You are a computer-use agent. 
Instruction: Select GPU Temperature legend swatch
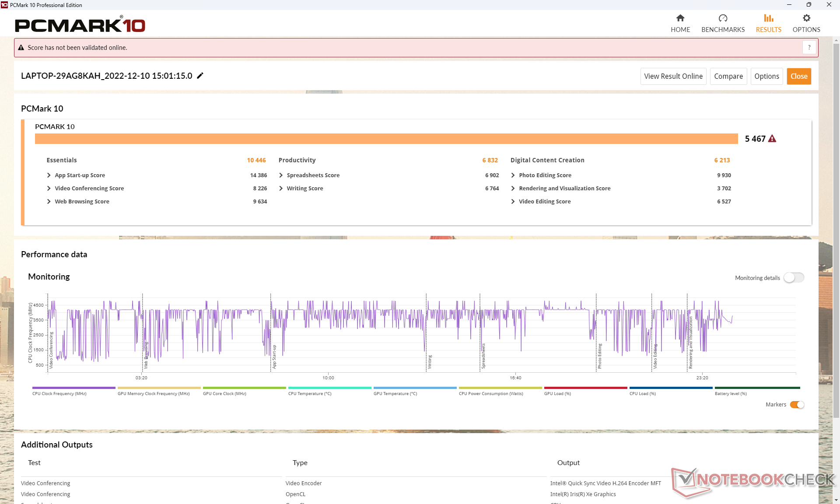point(415,388)
